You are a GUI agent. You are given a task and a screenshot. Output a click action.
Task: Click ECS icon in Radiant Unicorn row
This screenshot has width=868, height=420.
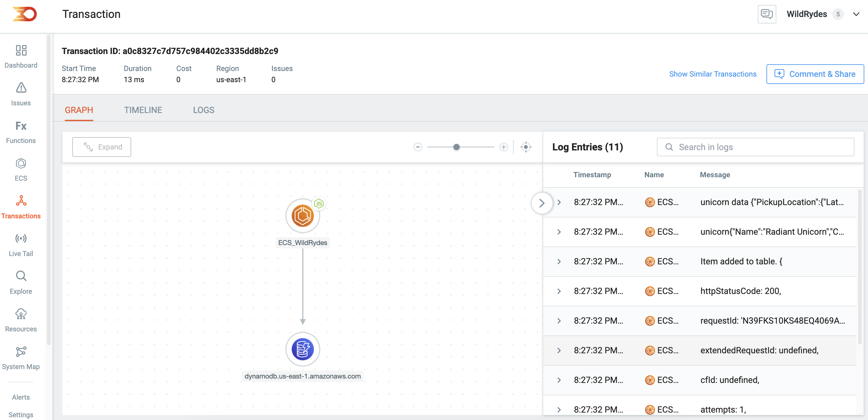pos(650,232)
